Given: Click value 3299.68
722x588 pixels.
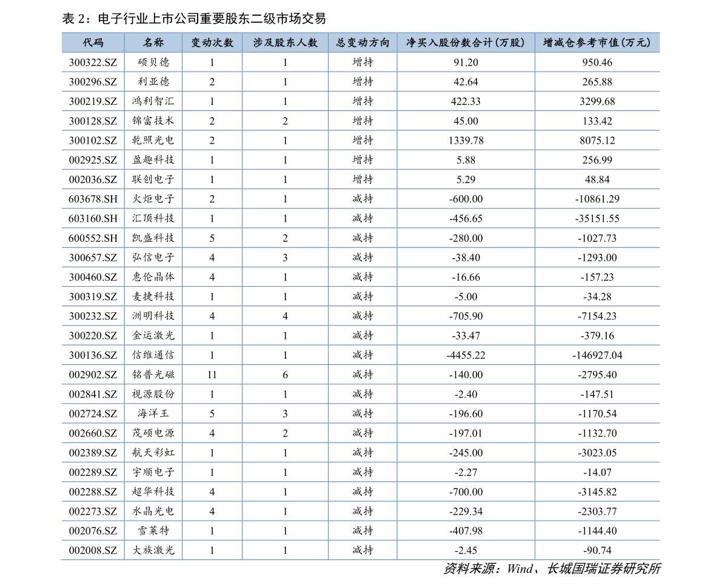Looking at the screenshot, I should (x=597, y=101).
